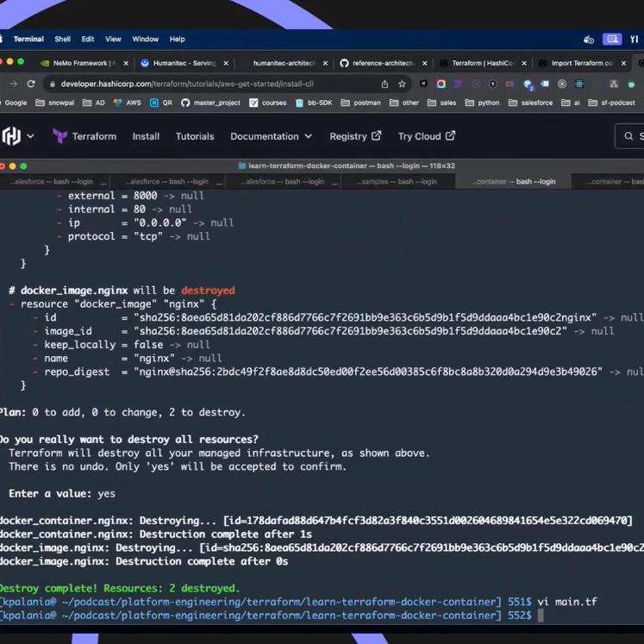
Task: Open the postman bookmark folder
Action: coord(361,103)
